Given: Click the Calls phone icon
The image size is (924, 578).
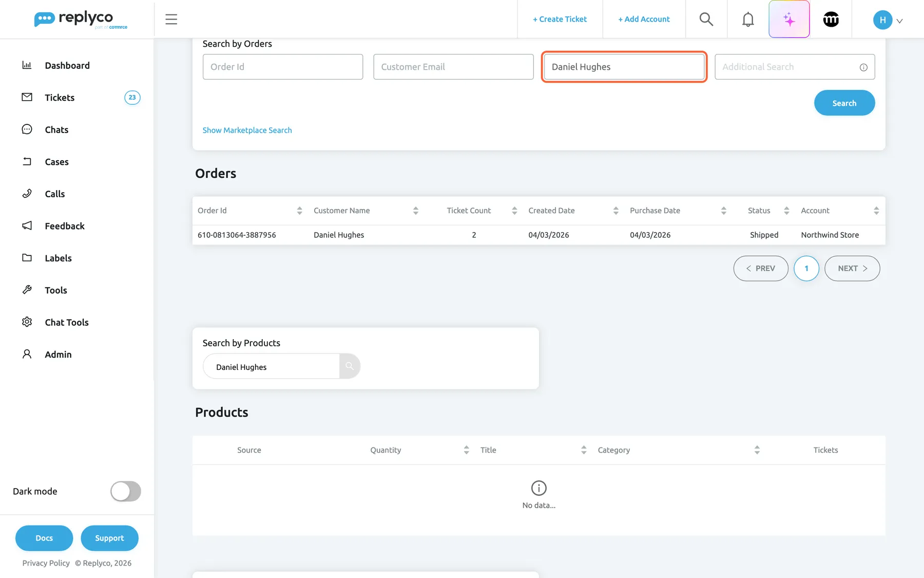Looking at the screenshot, I should point(27,194).
